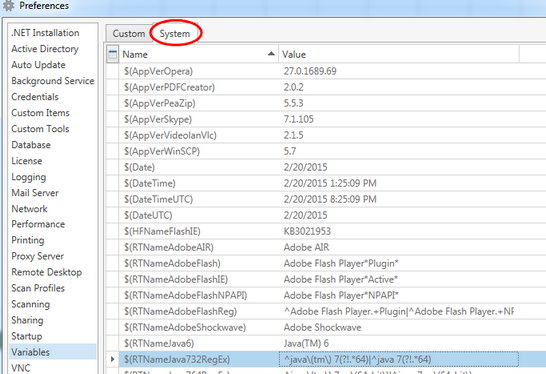Click the sort arrow on Name column
Image resolution: width=546 pixels, height=374 pixels.
point(271,54)
